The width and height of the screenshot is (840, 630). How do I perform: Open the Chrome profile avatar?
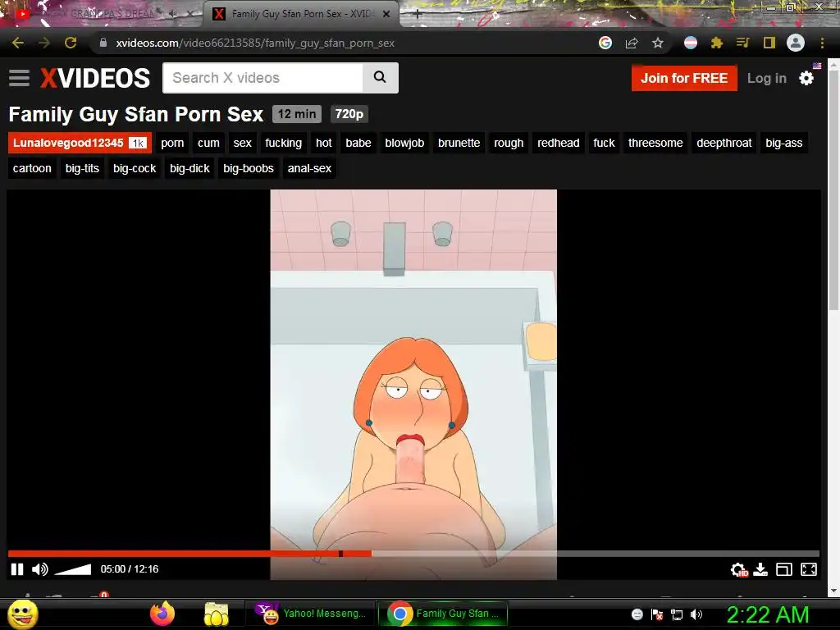point(796,43)
